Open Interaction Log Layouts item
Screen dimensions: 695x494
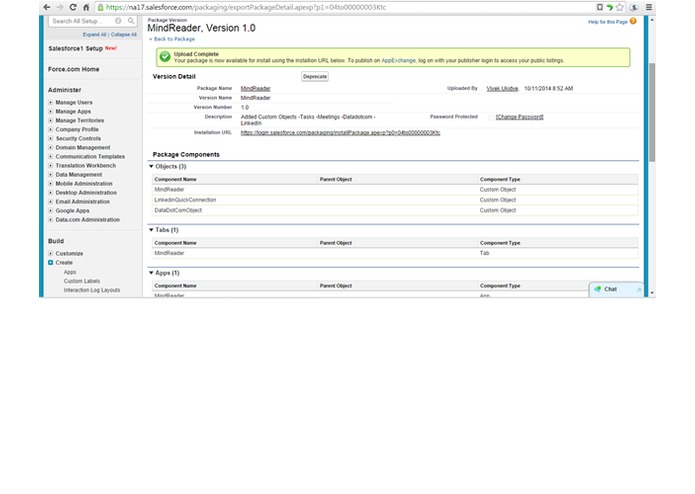92,290
